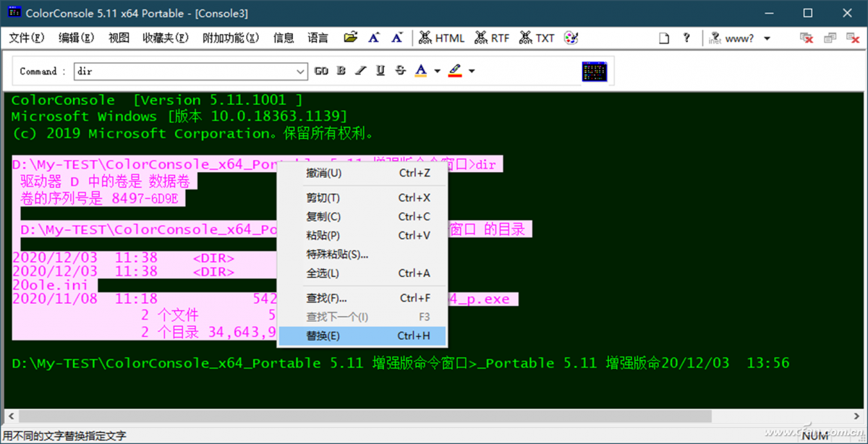
Task: Click the highlighter color swatch
Action: pos(455,70)
